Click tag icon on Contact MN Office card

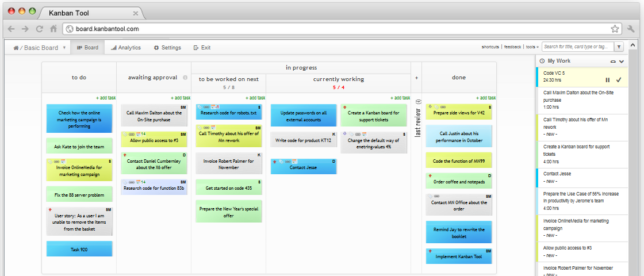tap(430, 196)
